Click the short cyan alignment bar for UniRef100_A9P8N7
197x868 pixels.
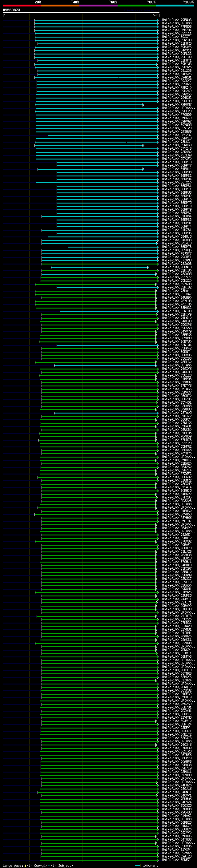coord(90,105)
